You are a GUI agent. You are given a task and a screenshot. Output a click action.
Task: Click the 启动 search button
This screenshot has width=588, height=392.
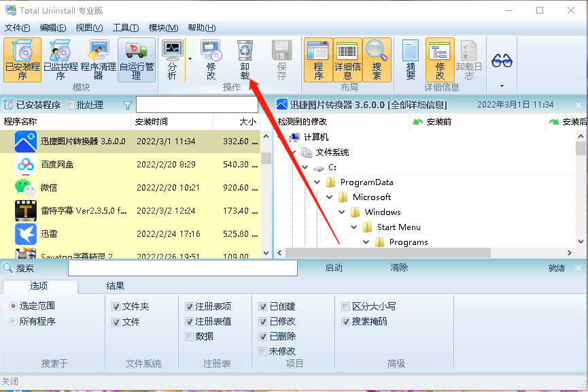pyautogui.click(x=334, y=267)
